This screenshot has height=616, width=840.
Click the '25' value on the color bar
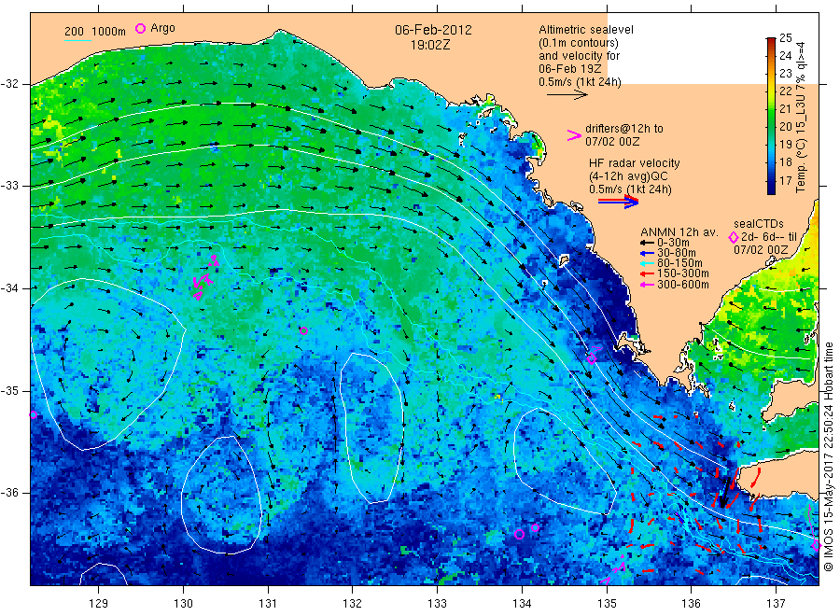tap(785, 38)
